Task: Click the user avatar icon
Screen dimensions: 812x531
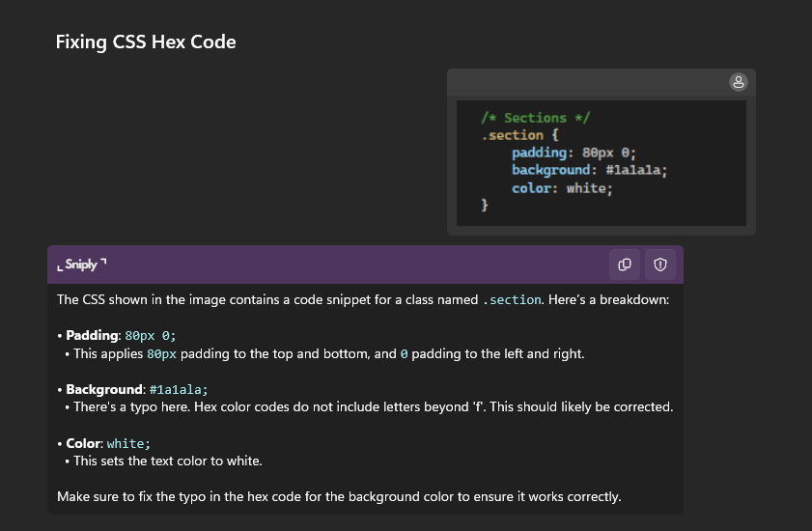Action: [x=738, y=83]
